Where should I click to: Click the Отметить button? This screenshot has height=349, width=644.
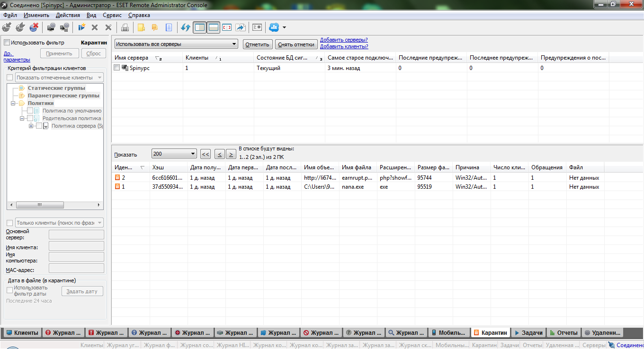(258, 44)
